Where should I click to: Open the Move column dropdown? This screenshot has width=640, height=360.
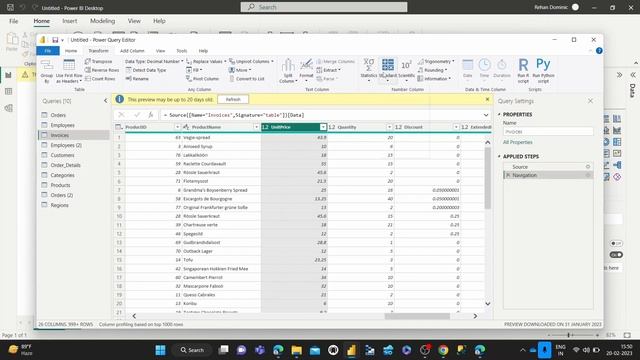pos(240,70)
